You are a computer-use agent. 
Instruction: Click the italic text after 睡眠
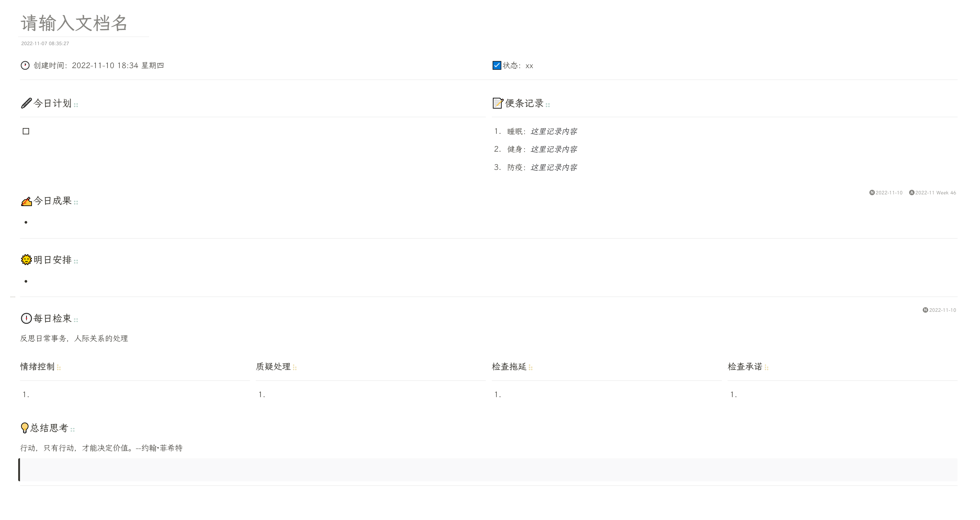click(554, 132)
